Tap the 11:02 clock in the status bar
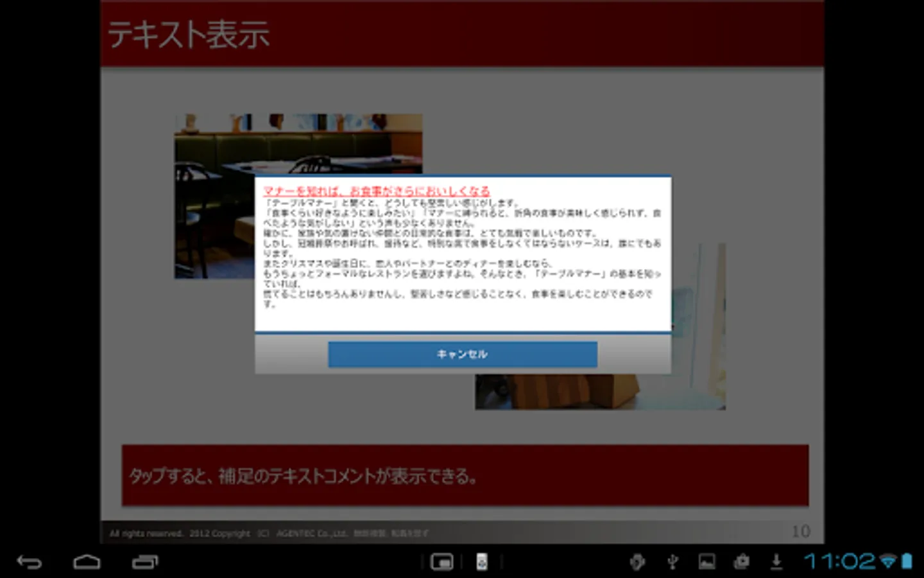The width and height of the screenshot is (924, 578). pyautogui.click(x=840, y=562)
